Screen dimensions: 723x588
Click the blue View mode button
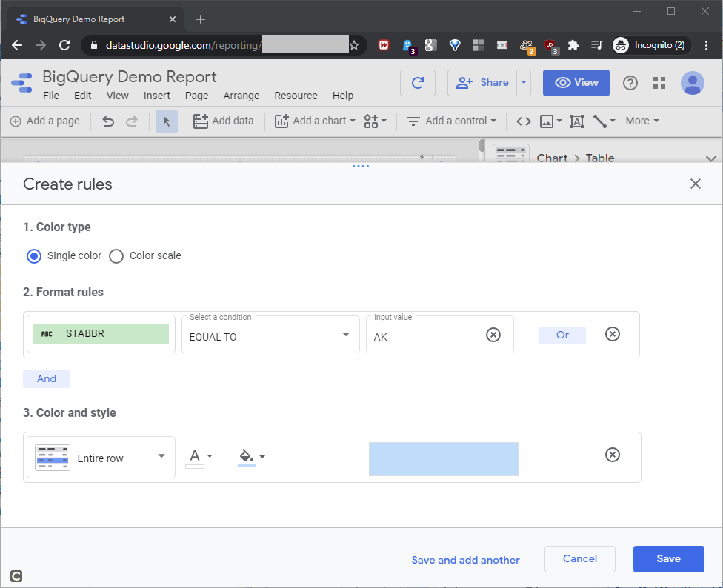[x=576, y=83]
